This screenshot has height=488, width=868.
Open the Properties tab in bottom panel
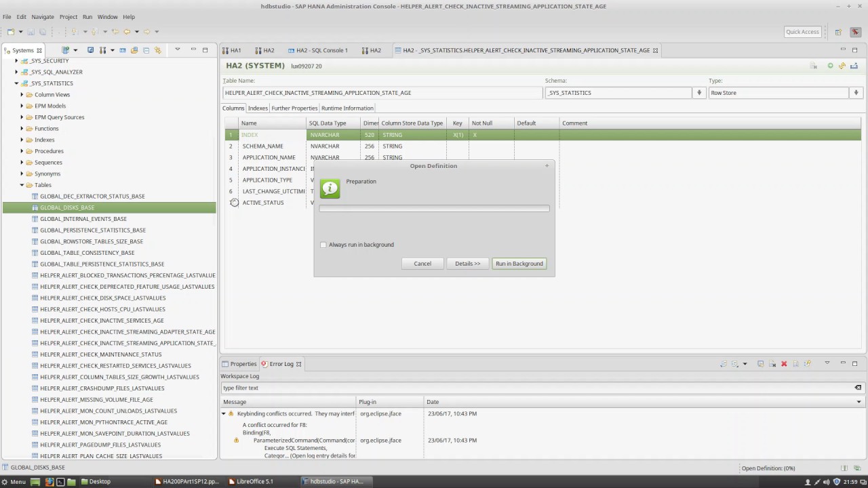point(239,364)
